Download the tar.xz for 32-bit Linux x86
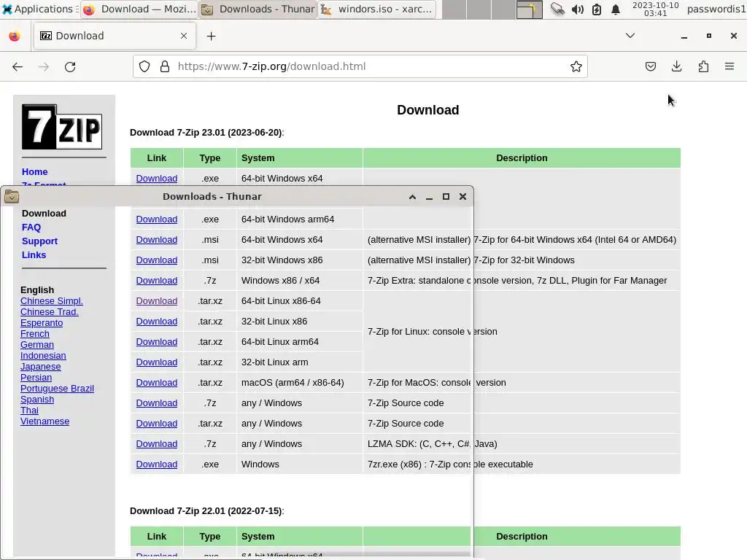Screen dimensions: 747x560 [x=157, y=322]
